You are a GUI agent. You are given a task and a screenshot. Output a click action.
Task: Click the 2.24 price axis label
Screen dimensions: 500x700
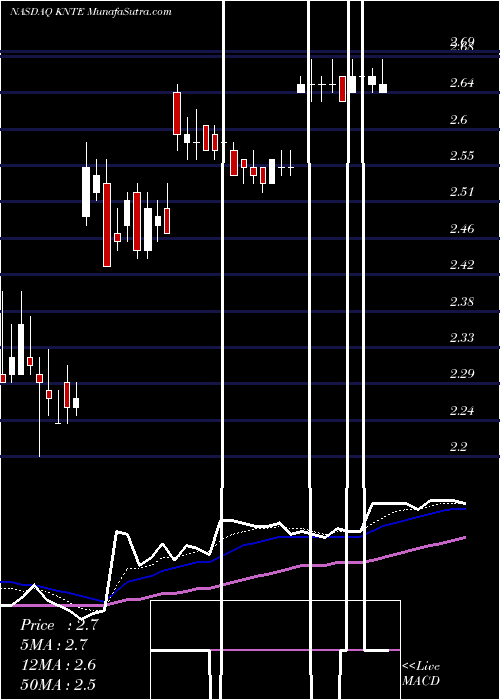tap(462, 410)
